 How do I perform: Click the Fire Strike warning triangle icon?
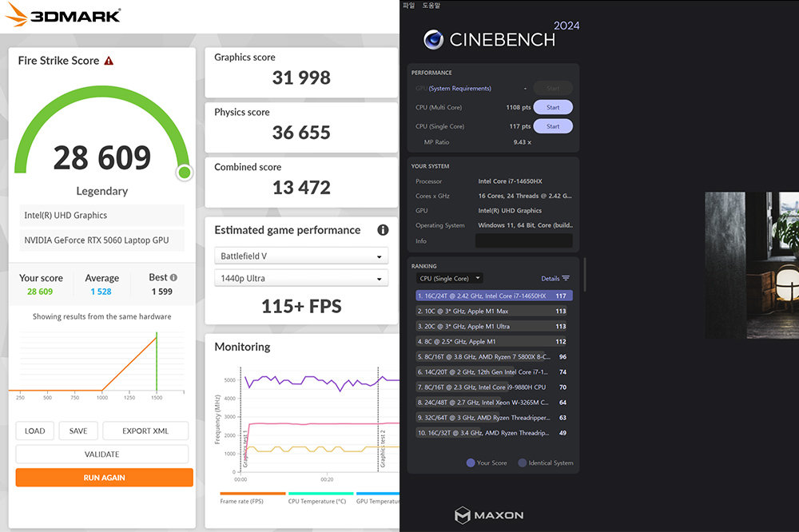coord(109,61)
